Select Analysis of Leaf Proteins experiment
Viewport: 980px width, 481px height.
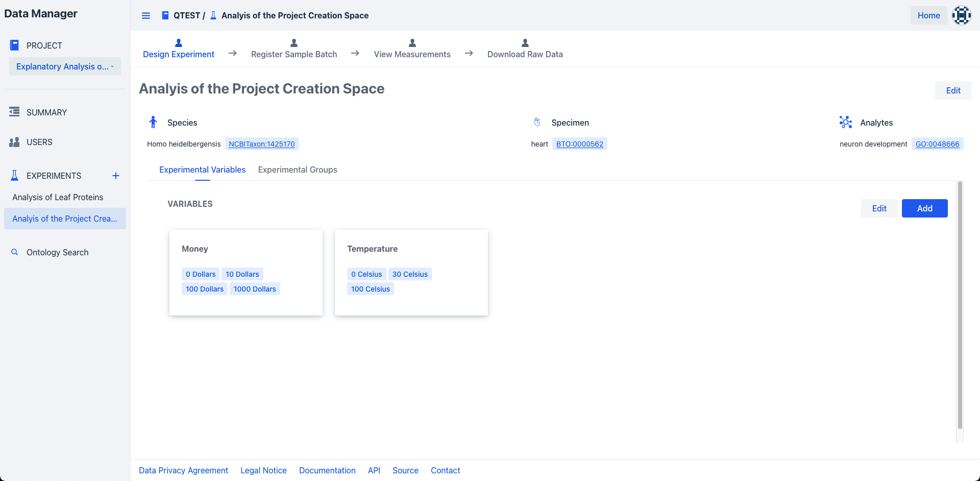click(x=58, y=197)
